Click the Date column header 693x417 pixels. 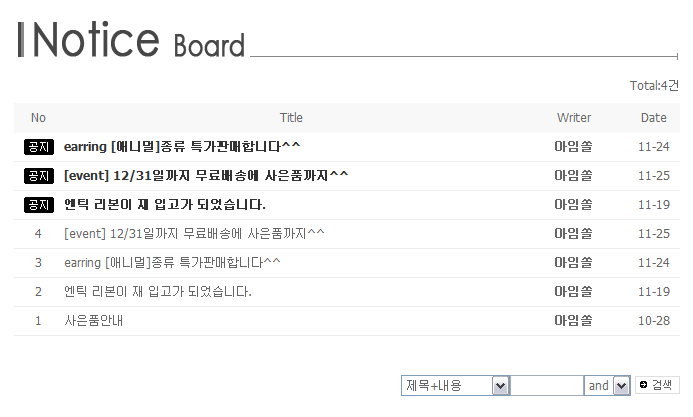pyautogui.click(x=653, y=118)
